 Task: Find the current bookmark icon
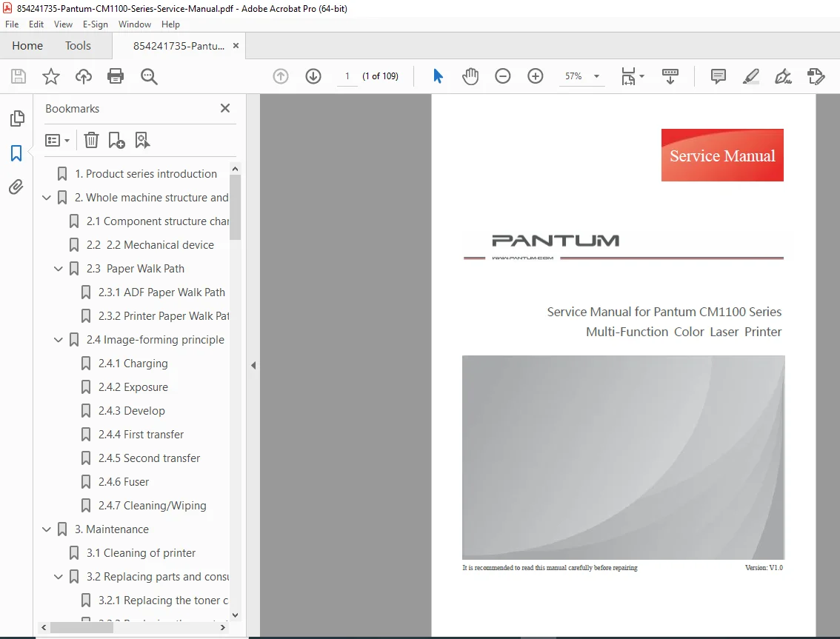pyautogui.click(x=142, y=141)
